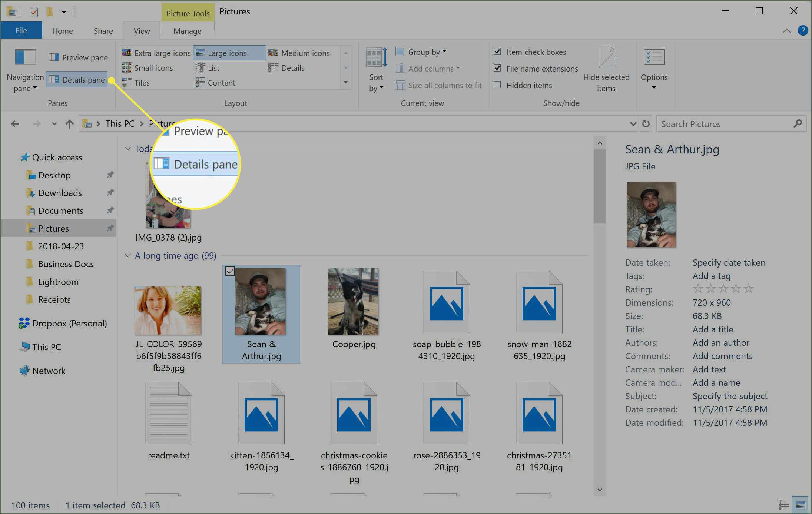Open recent locations dropdown arrow
The height and width of the screenshot is (514, 812).
pos(54,124)
